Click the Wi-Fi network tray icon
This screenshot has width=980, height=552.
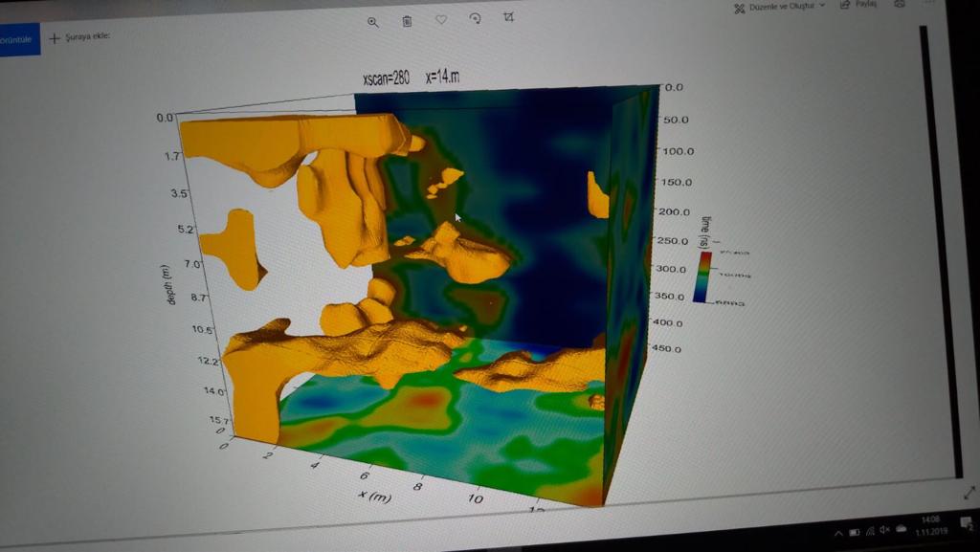[869, 531]
